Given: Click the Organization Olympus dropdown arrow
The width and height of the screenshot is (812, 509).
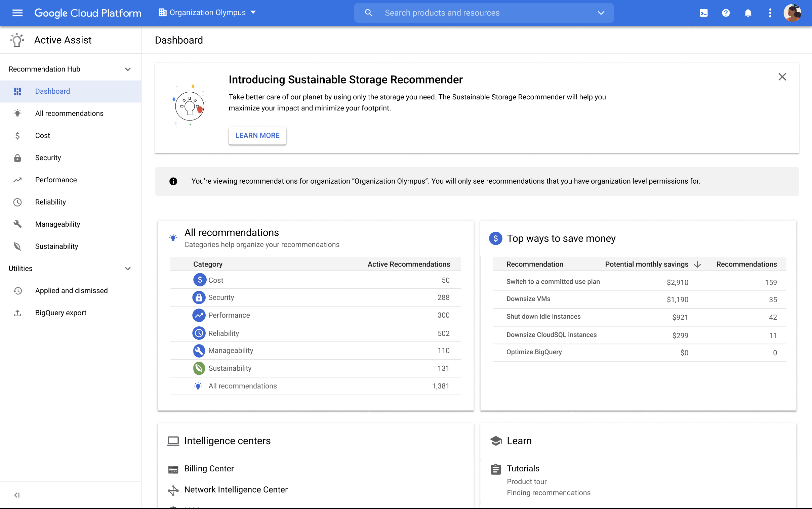Looking at the screenshot, I should pos(254,12).
